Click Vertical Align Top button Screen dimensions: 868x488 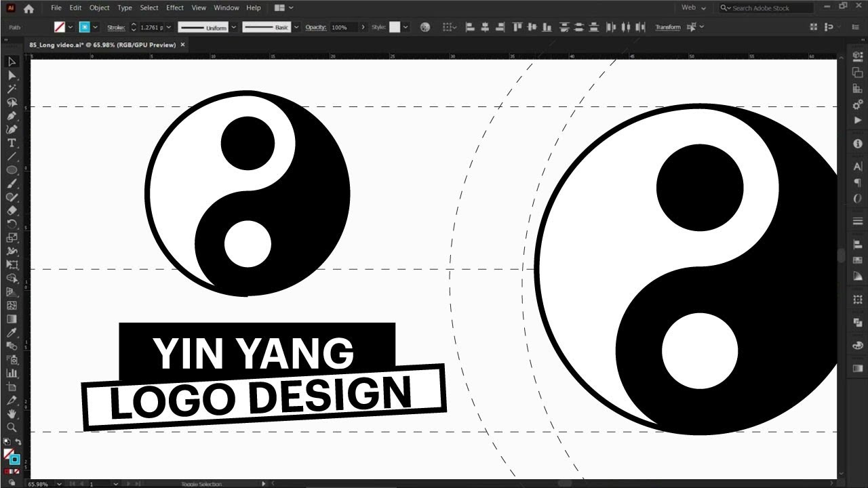click(x=517, y=27)
